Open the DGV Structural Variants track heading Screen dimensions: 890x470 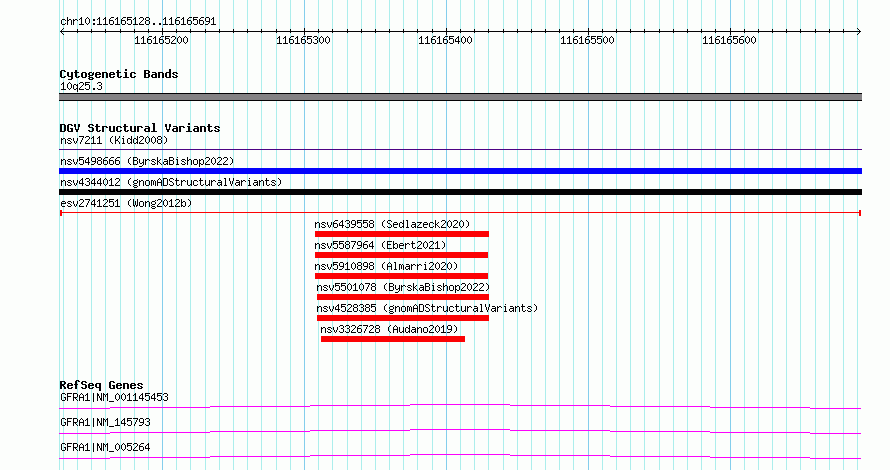click(x=140, y=128)
